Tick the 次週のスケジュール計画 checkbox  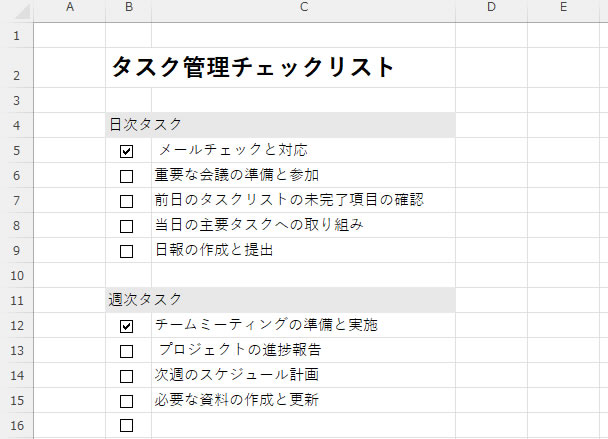126,377
